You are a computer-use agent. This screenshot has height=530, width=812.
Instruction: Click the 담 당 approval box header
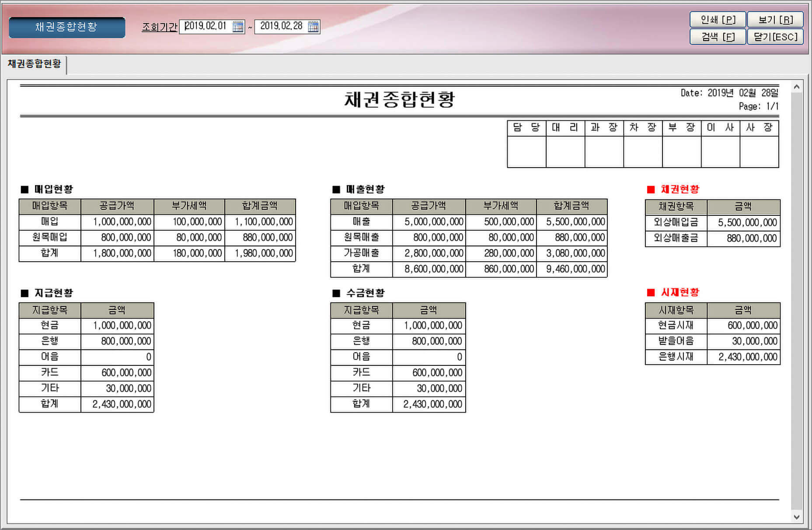[x=526, y=128]
